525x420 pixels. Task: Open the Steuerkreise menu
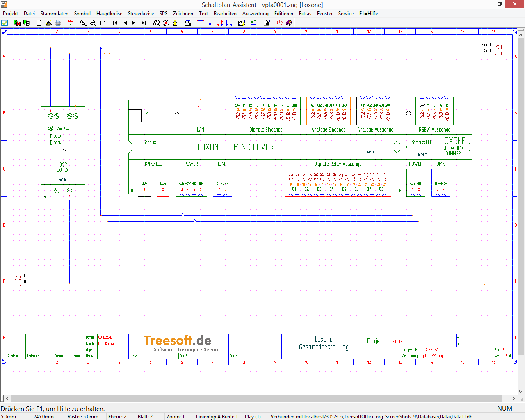[x=141, y=14]
